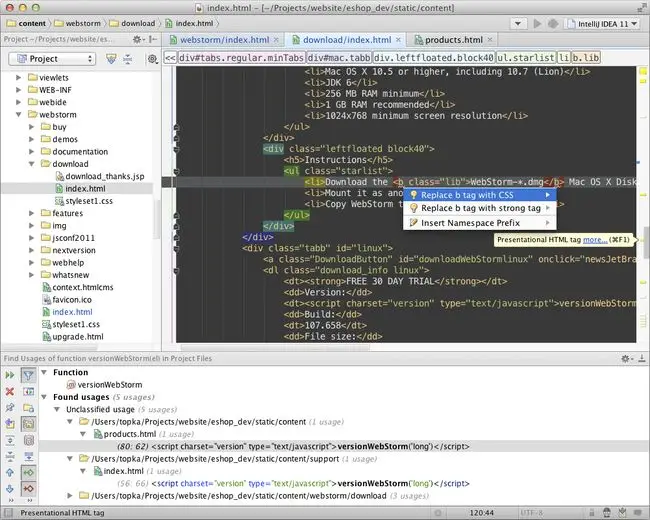Click the << breadcrumb back button
The height and width of the screenshot is (520, 650).
(170, 58)
